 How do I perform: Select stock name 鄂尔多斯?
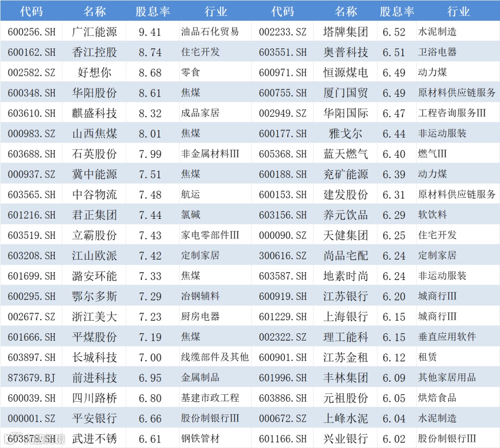point(94,297)
